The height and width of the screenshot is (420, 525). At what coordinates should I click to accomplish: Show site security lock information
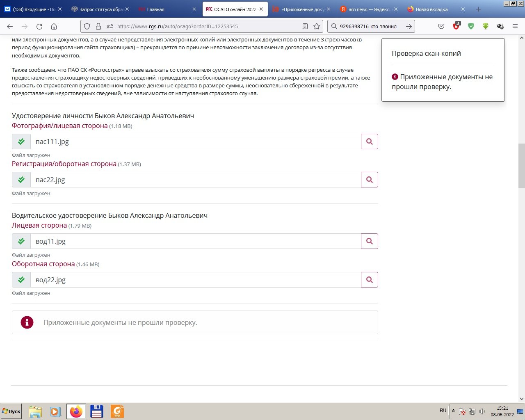pos(98,26)
